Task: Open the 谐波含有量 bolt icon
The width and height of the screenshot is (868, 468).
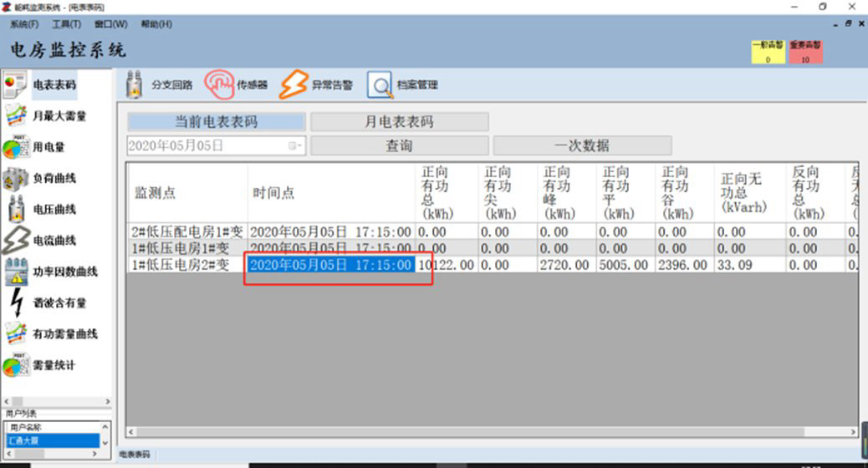Action: pos(17,303)
